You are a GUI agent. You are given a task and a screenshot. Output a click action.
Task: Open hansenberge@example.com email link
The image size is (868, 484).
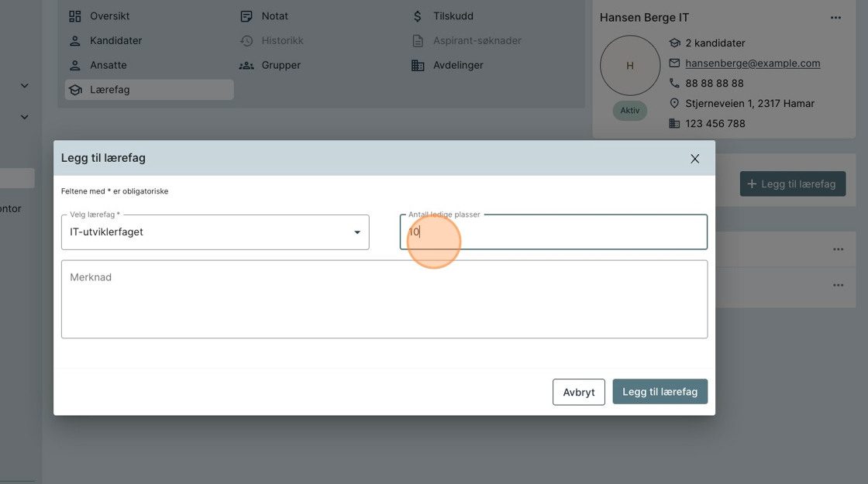tap(753, 63)
